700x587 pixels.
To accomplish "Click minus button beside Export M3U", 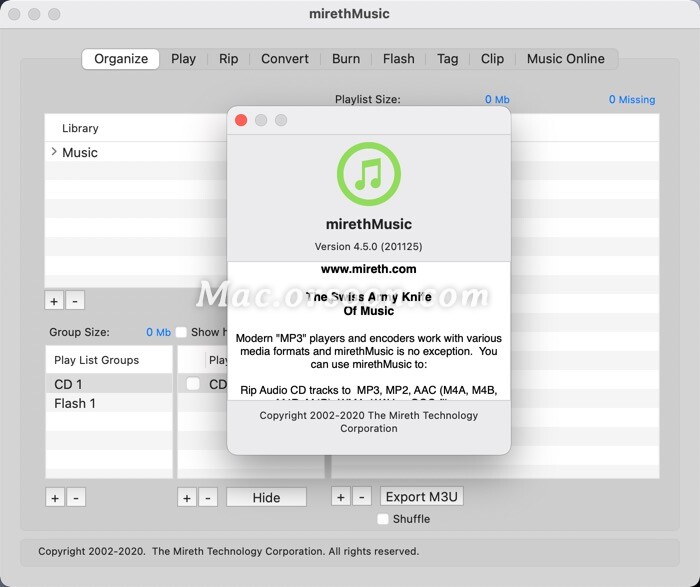I will [x=362, y=496].
